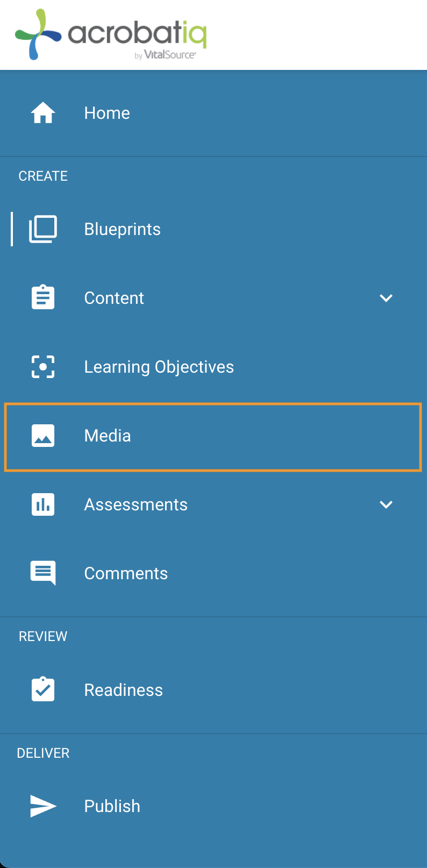Click the Comments speech bubble icon
Image resolution: width=427 pixels, height=868 pixels.
(x=43, y=573)
